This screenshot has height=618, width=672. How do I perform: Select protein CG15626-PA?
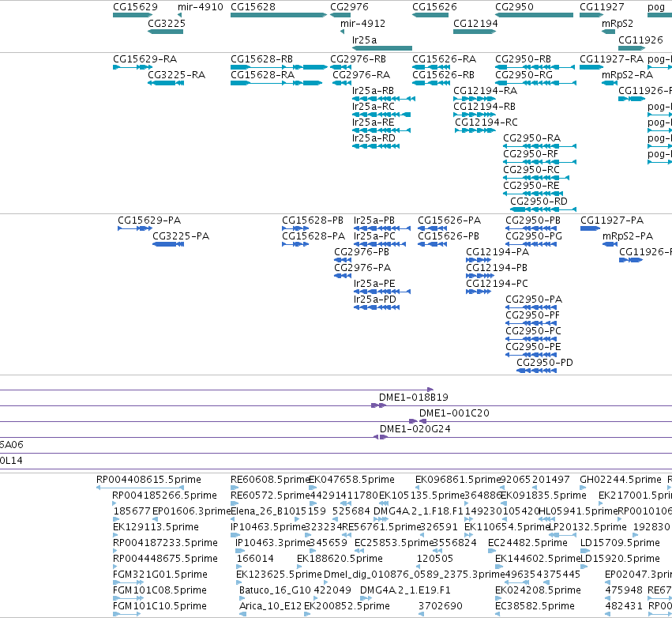tap(433, 228)
